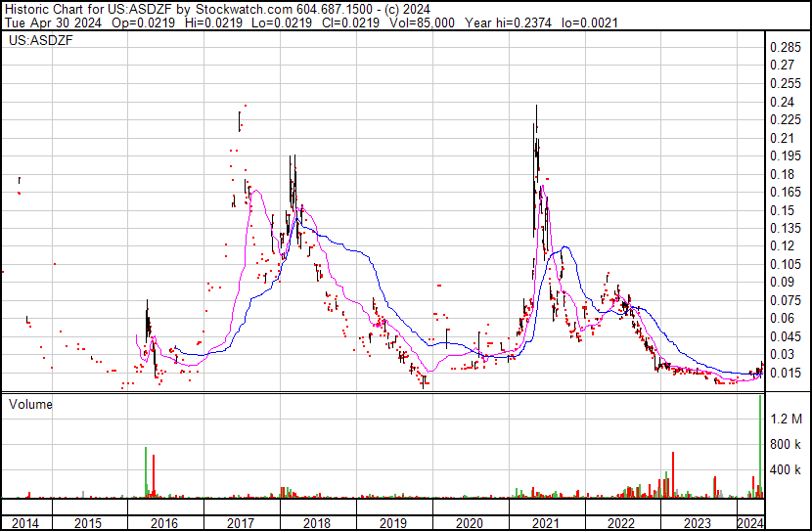Click the 2017 price peak candle near 0.225

pos(240,121)
